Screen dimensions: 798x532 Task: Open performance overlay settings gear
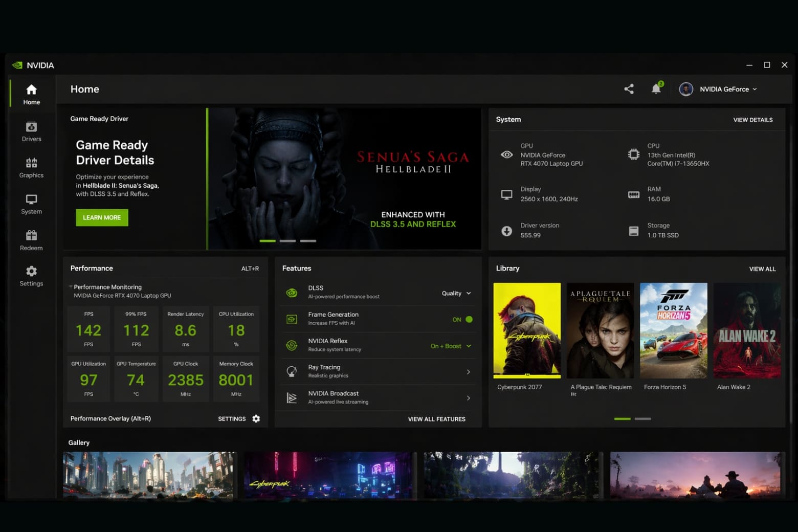coord(256,418)
